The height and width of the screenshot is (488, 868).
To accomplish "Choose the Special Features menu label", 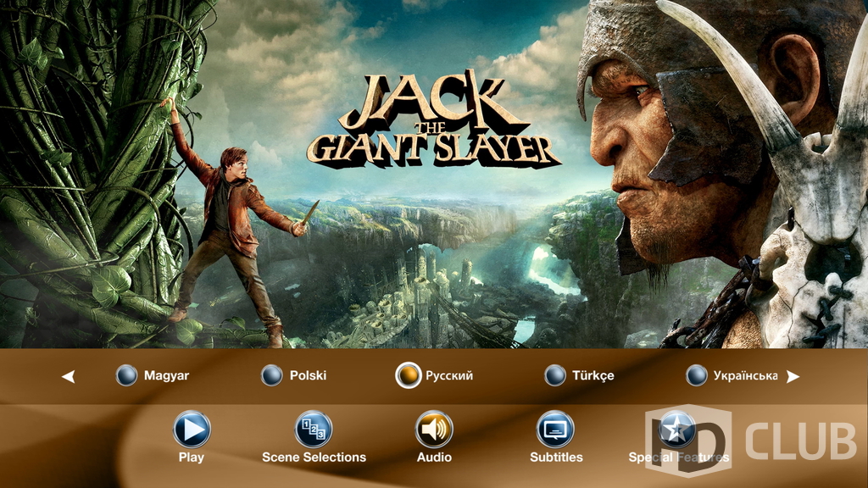I will point(679,457).
